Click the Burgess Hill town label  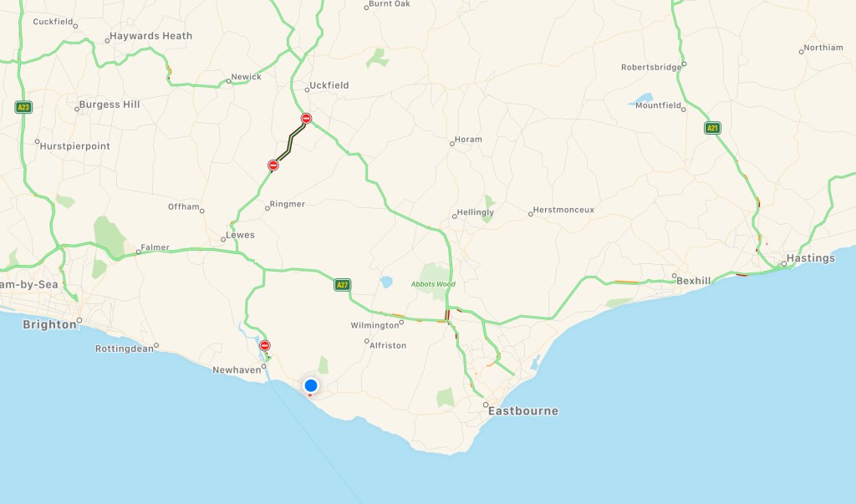pyautogui.click(x=110, y=104)
